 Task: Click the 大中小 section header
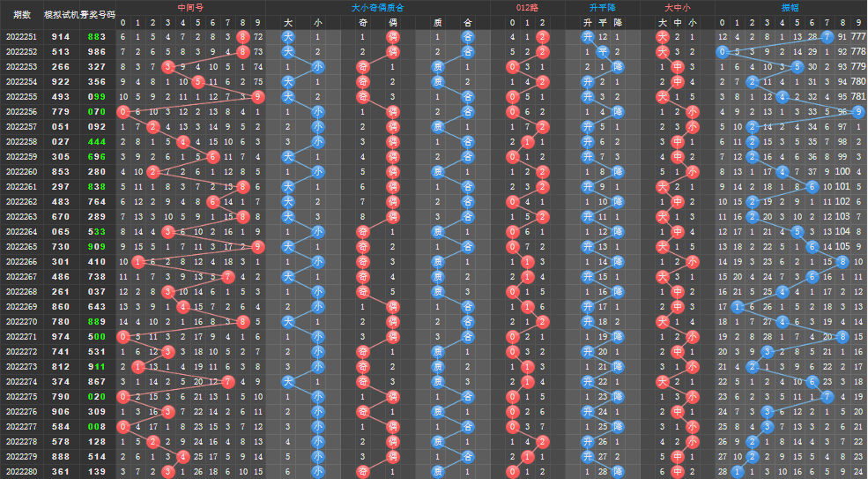677,7
